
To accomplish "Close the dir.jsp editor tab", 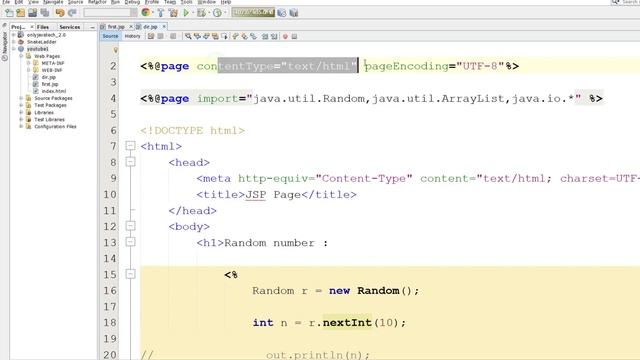I will (x=164, y=27).
